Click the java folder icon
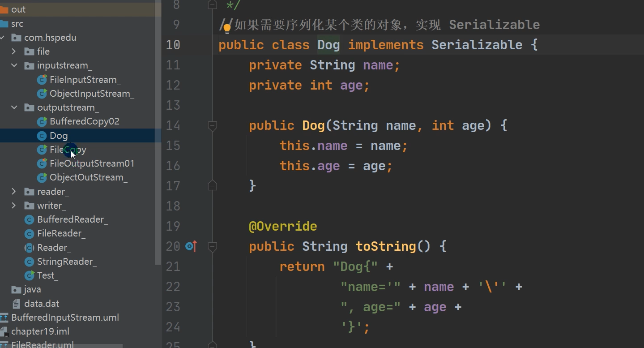 16,290
